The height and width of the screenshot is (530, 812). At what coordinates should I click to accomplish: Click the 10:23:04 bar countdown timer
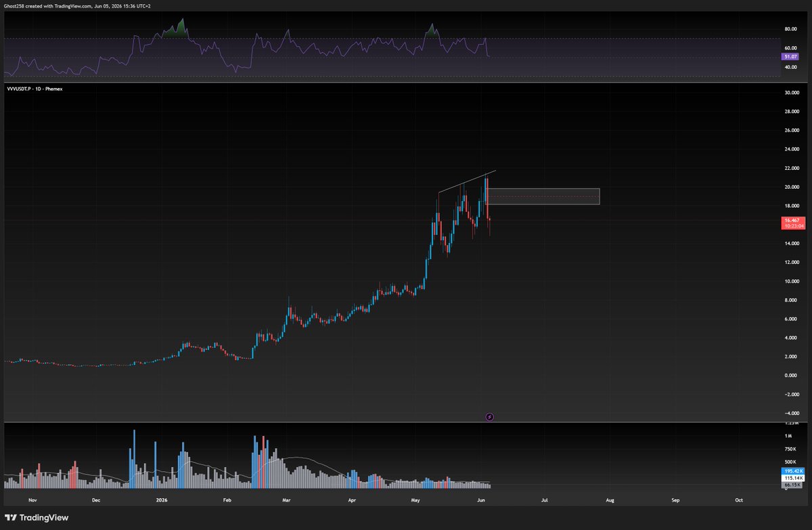[793, 226]
